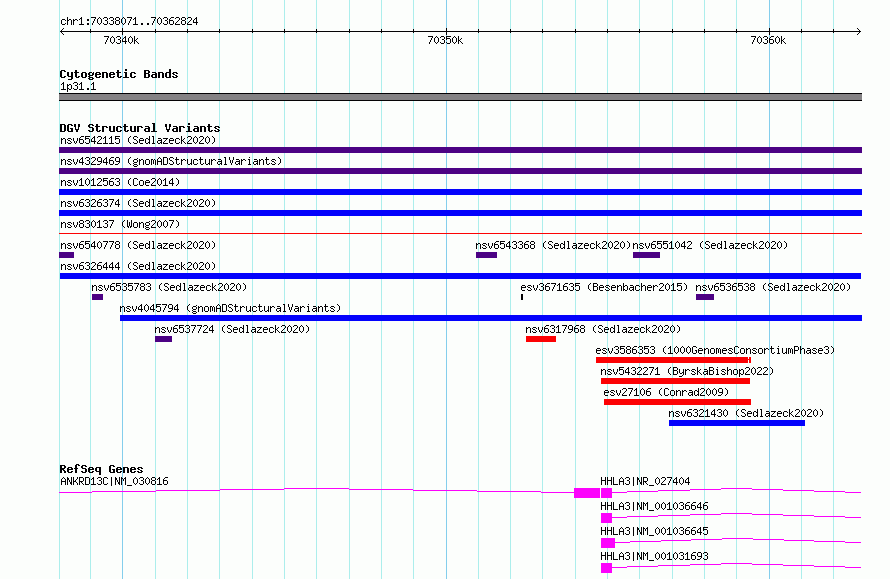Click the purple bar under nsv6542115

tap(460, 150)
